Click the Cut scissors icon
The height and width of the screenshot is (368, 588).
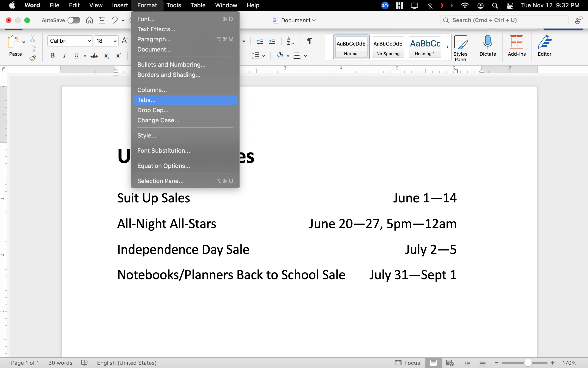click(x=33, y=38)
